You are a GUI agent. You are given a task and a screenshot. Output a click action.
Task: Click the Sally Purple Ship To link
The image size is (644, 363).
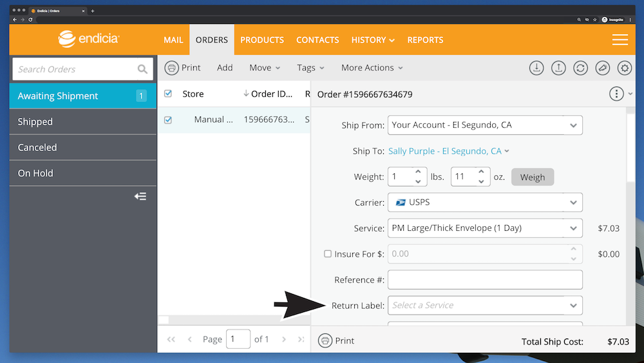tap(445, 152)
